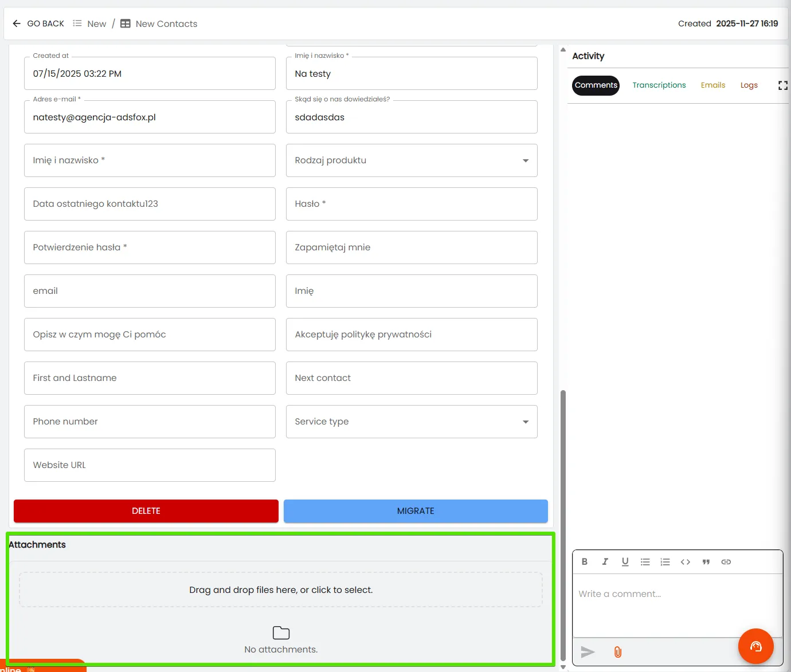The height and width of the screenshot is (672, 791).
Task: Open the Emails tab
Action: 713,85
